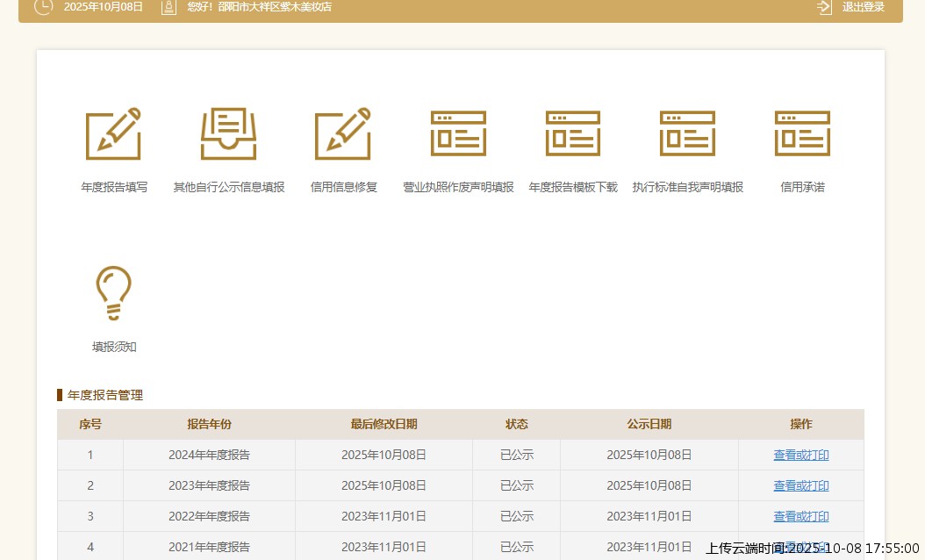Click the user avatar icon in header
Viewport: 925px width, 560px height.
point(169,7)
